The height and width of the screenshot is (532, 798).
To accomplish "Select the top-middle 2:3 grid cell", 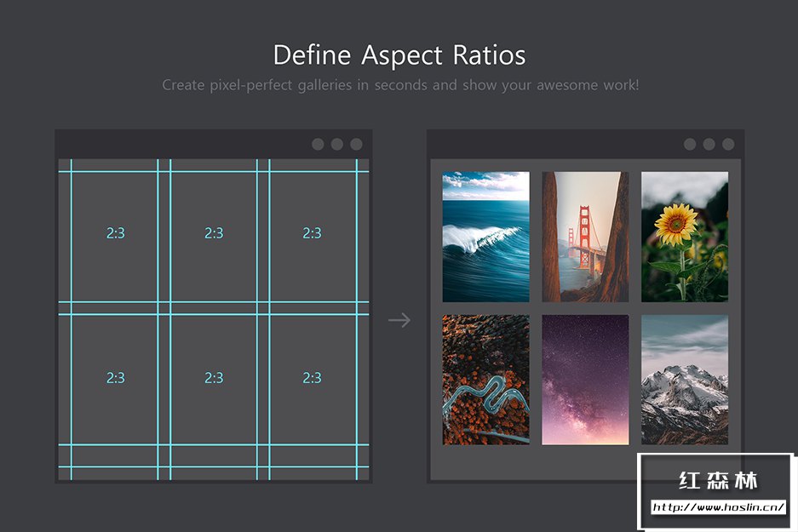I will [214, 237].
